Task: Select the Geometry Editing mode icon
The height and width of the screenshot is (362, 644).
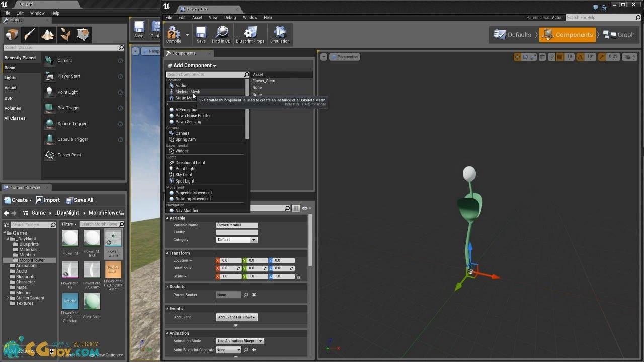Action: 83,34
